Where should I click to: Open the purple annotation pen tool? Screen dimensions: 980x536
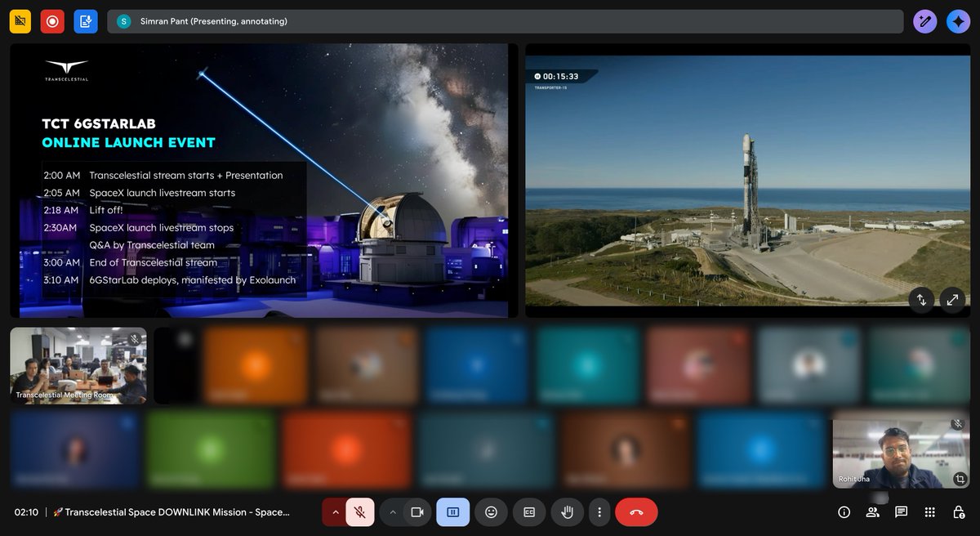[x=924, y=21]
